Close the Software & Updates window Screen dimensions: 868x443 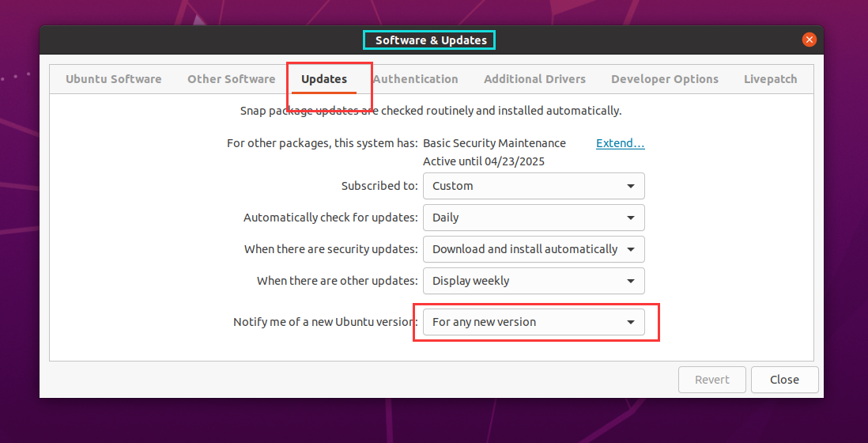click(x=809, y=40)
